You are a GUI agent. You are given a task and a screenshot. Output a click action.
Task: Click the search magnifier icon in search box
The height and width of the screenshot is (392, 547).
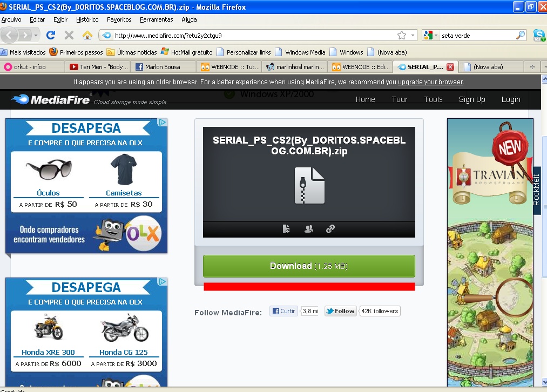(521, 35)
